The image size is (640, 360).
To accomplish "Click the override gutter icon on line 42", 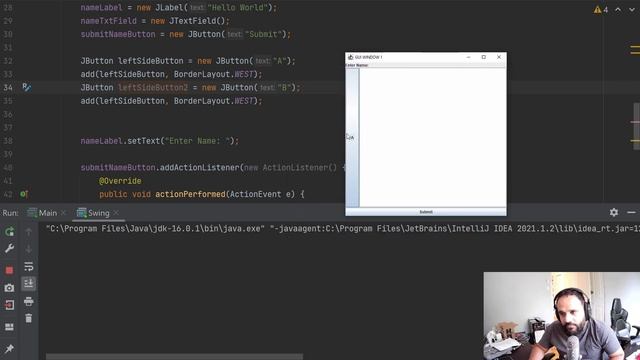I will (24, 194).
